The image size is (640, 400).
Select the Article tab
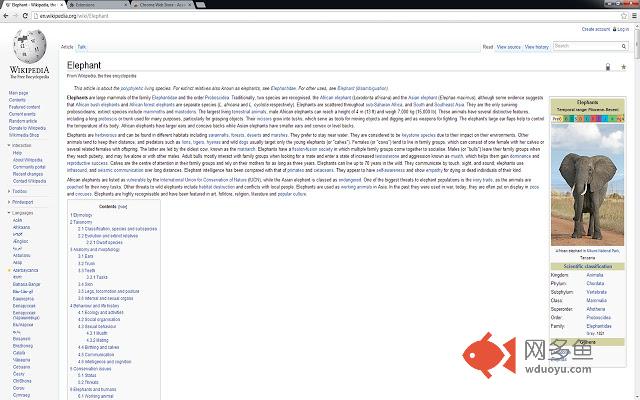(x=67, y=47)
